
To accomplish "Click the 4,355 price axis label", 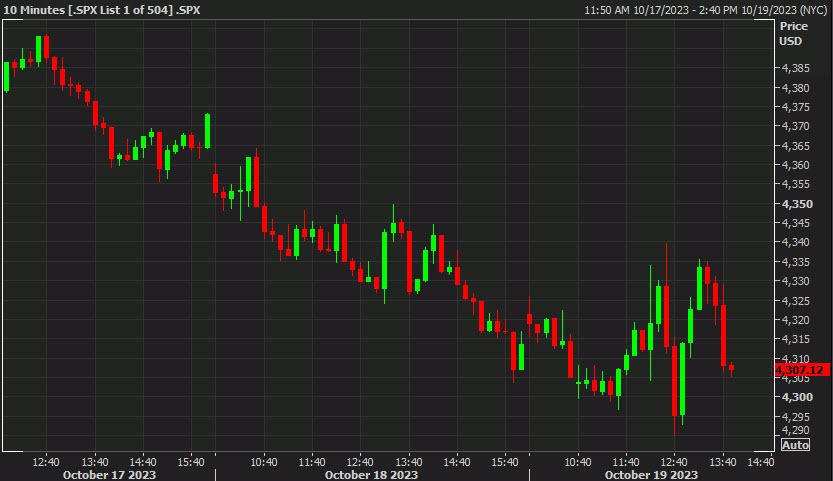I will click(795, 184).
